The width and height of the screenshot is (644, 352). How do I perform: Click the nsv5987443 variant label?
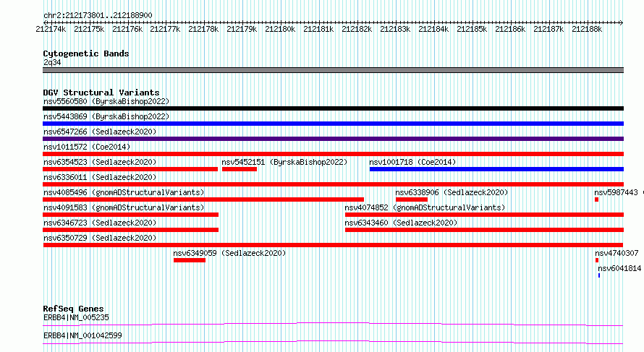(616, 192)
